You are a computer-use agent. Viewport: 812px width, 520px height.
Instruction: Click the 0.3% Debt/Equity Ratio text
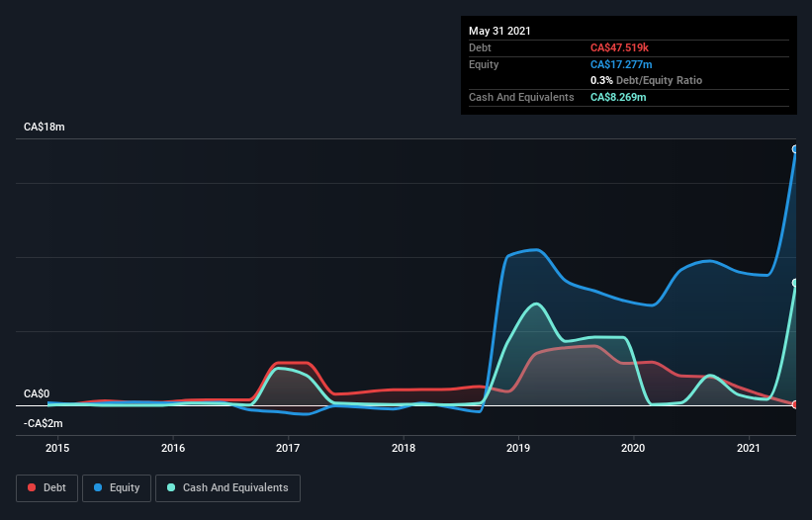tap(646, 81)
